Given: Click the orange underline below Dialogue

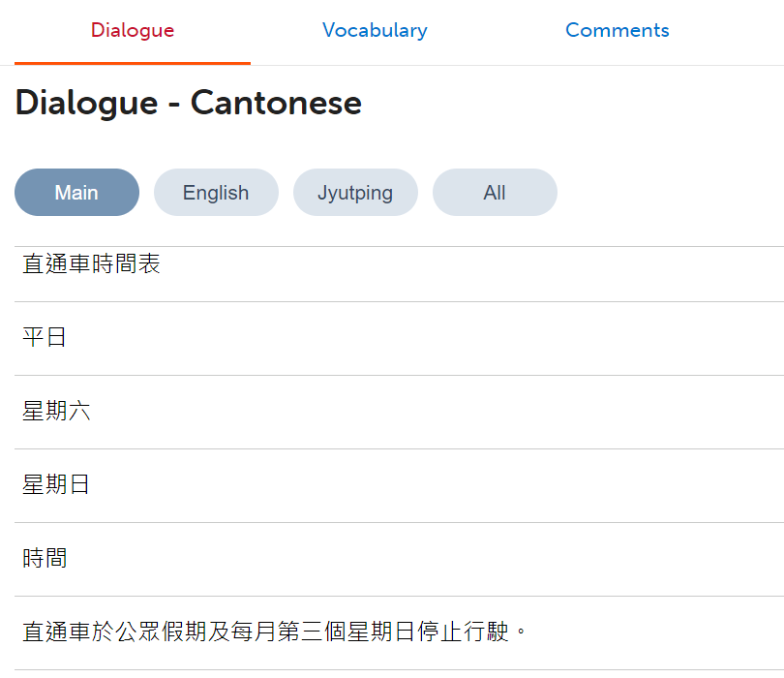Looking at the screenshot, I should coord(133,62).
